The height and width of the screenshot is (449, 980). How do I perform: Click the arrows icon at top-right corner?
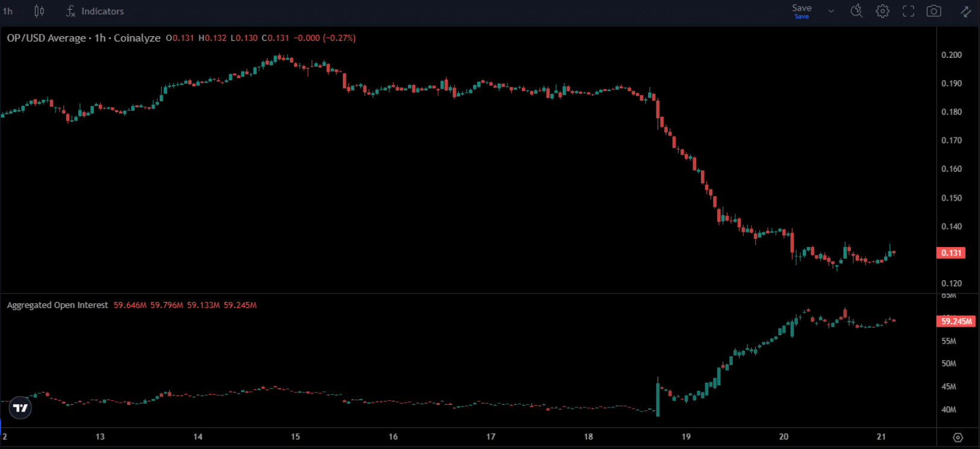[966, 11]
